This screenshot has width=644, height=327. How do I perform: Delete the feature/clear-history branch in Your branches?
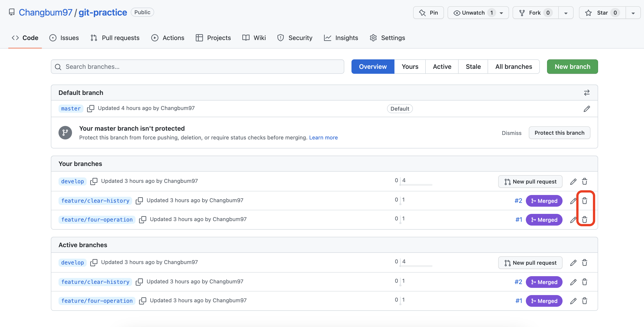coord(584,201)
